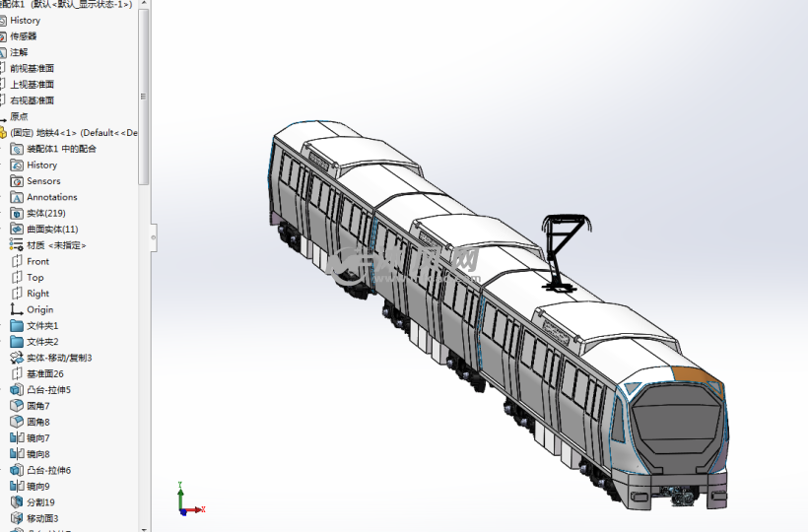Click the 圆角7 fillet feature icon
The height and width of the screenshot is (532, 808).
[x=17, y=406]
